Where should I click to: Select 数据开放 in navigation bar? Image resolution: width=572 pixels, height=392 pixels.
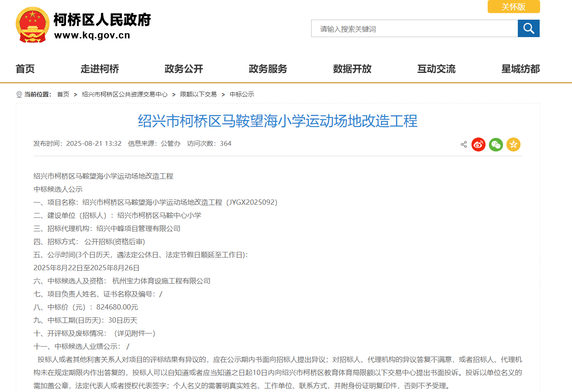352,69
